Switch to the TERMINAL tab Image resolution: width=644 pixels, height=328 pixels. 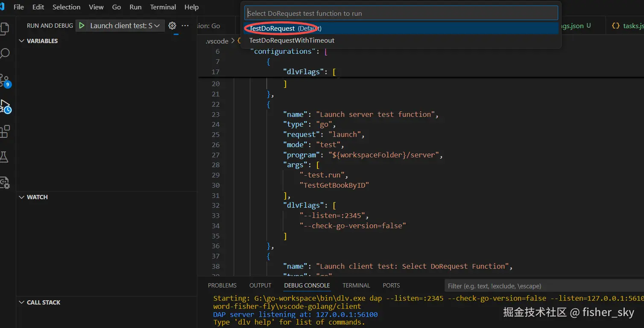pos(356,285)
